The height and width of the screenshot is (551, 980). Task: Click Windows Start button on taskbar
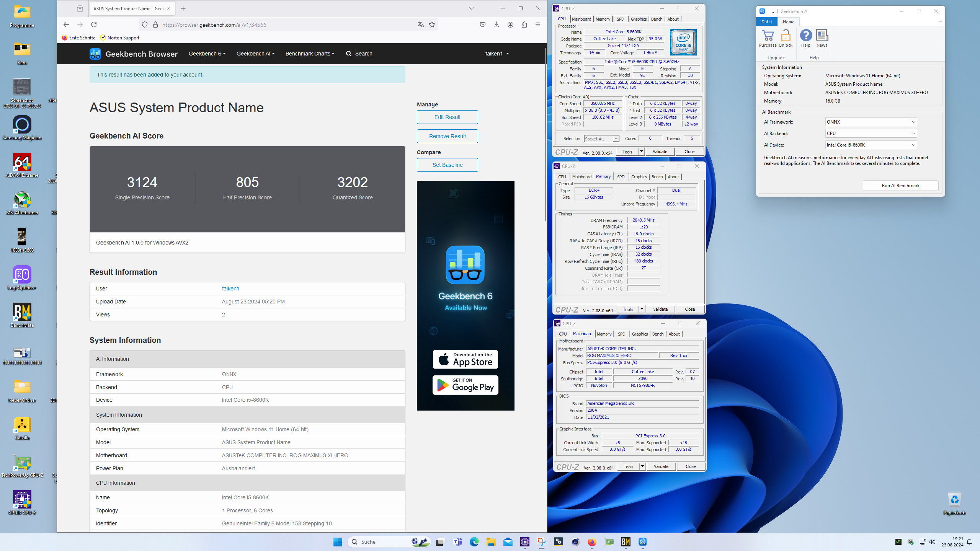(338, 542)
